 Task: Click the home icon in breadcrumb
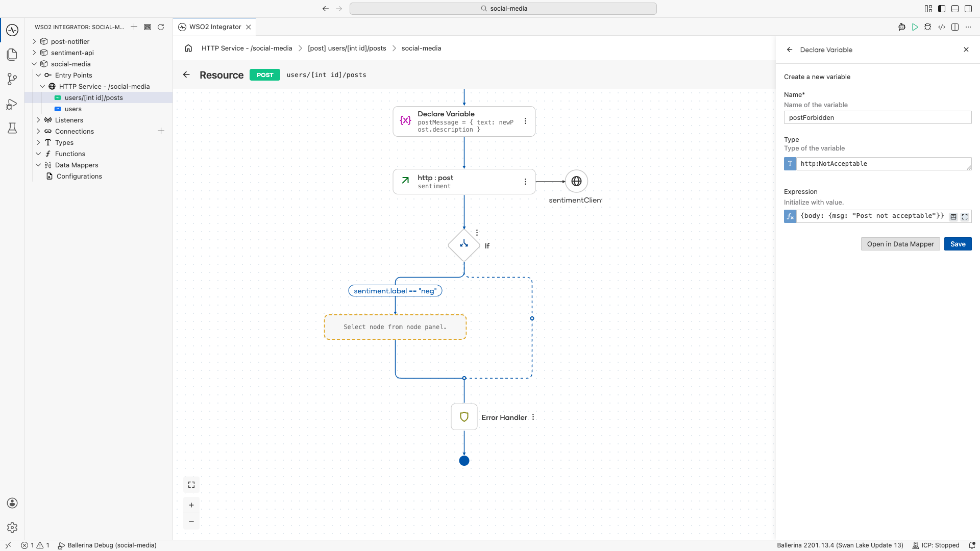pyautogui.click(x=188, y=48)
